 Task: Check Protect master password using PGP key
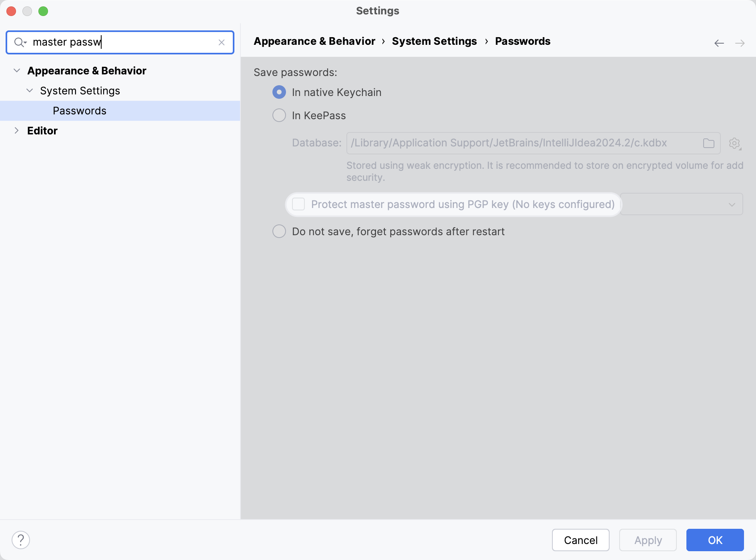coord(298,204)
